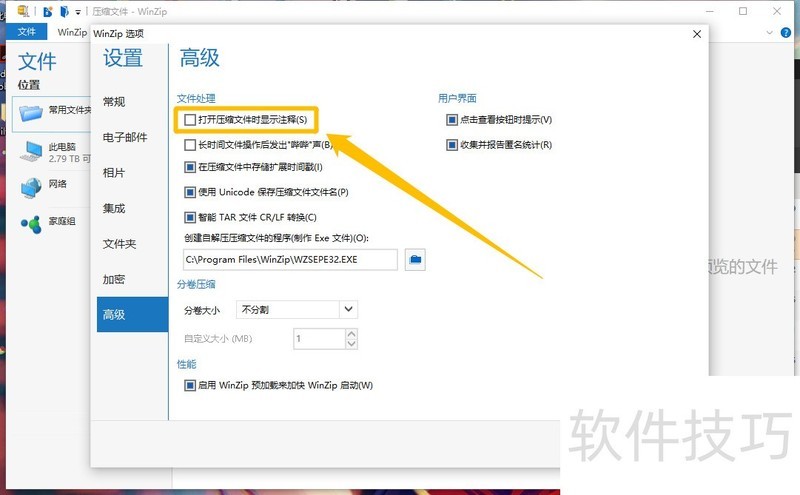The width and height of the screenshot is (800, 495).
Task: Click the 自定义大小 (MB) value field
Action: click(319, 338)
